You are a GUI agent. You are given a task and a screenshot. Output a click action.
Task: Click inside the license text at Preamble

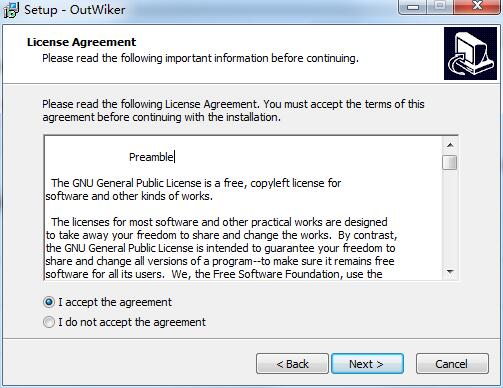pyautogui.click(x=151, y=157)
